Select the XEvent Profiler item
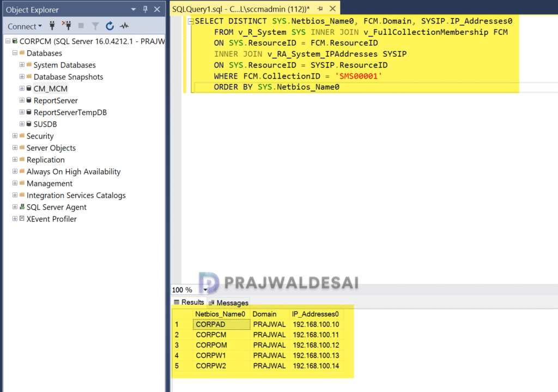This screenshot has width=558, height=392. click(x=51, y=219)
